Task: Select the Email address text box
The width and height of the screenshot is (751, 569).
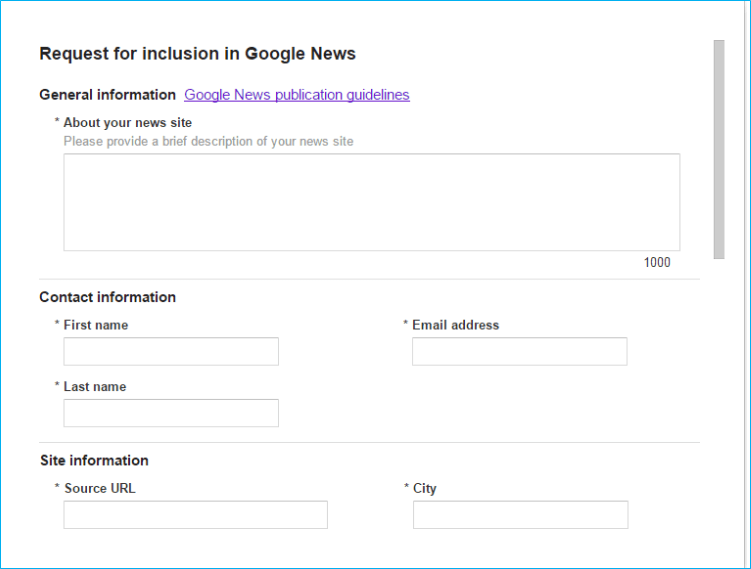Action: pos(519,352)
